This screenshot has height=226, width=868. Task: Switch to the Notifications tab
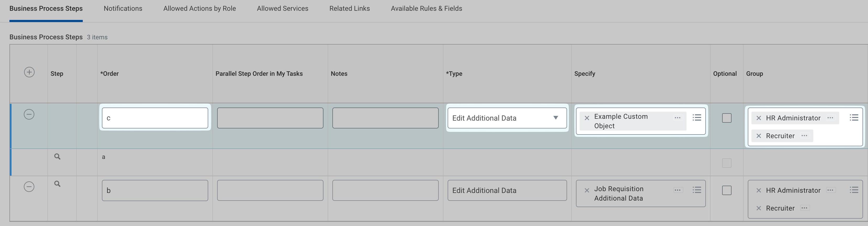tap(123, 8)
